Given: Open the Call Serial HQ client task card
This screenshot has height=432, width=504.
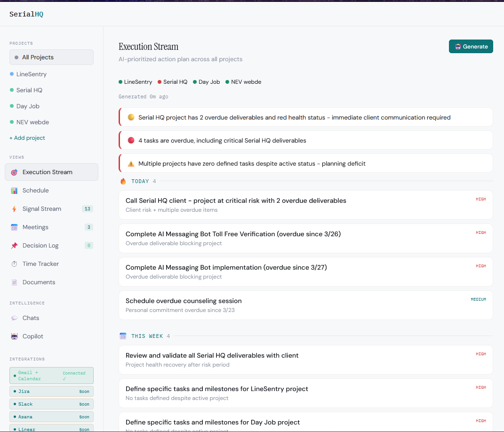Looking at the screenshot, I should click(x=306, y=205).
